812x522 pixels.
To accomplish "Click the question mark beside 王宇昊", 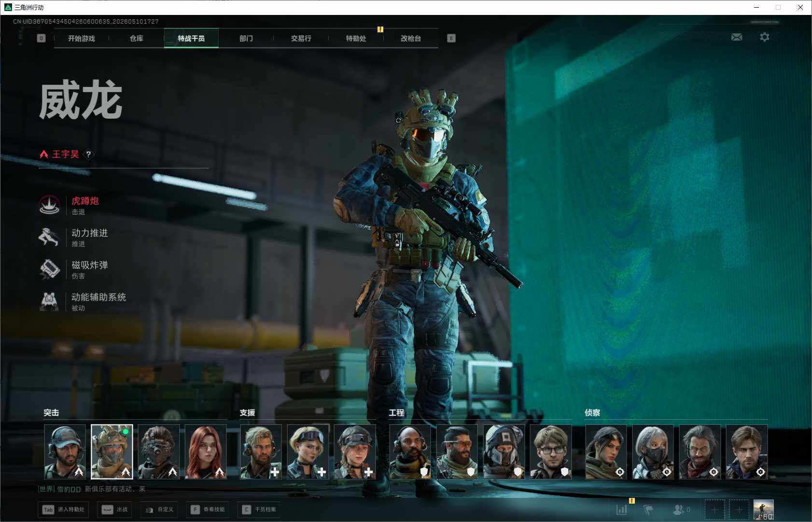I will 88,154.
